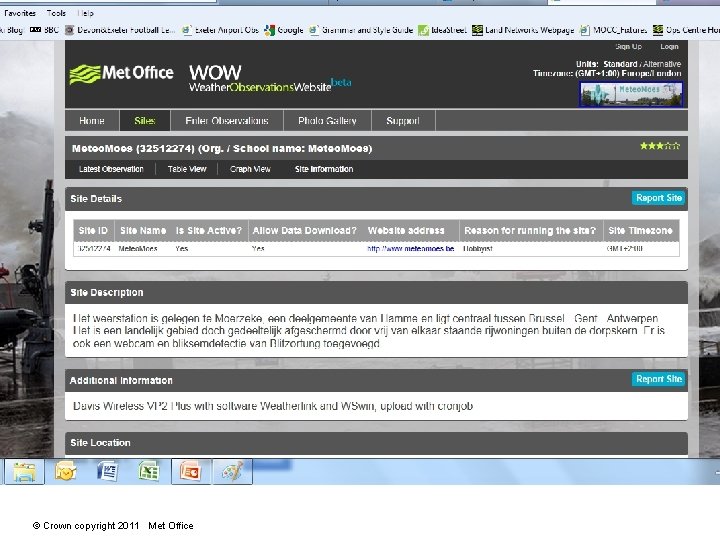Open the Paint taskbar icon
This screenshot has height=540, width=720.
pos(232,471)
